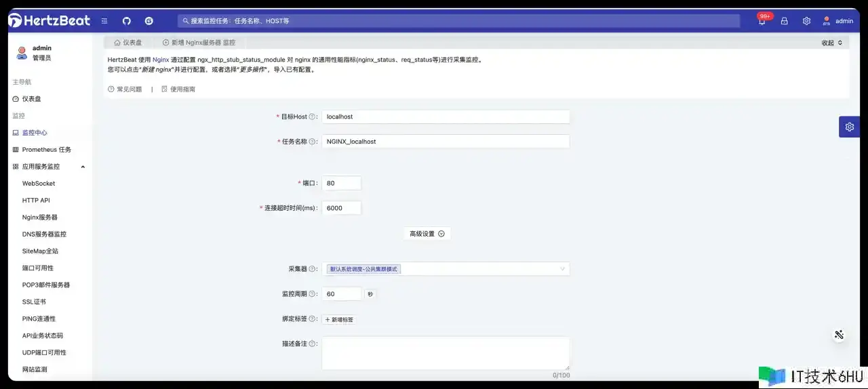Click help icon beside 目标Host label

coord(312,117)
